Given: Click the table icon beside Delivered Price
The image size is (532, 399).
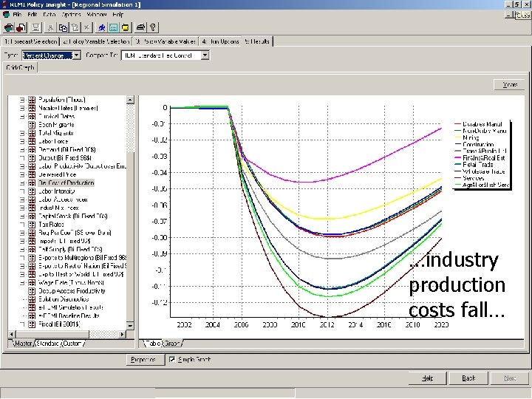Looking at the screenshot, I should [x=32, y=174].
